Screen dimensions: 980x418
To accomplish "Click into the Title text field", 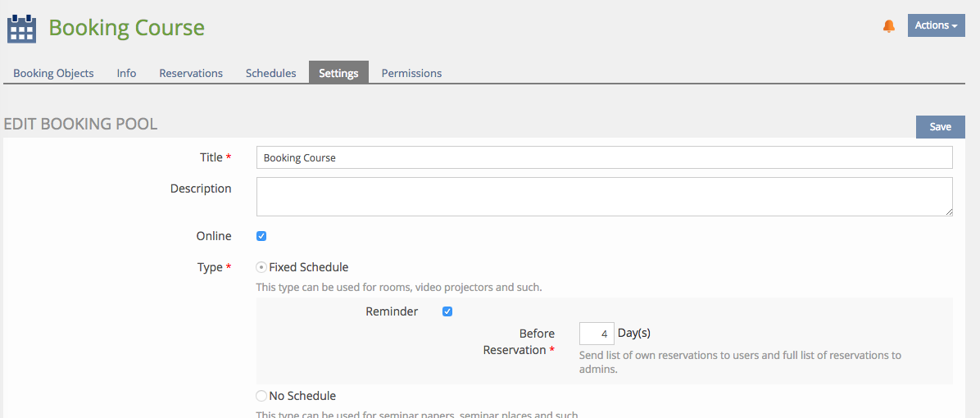I will [604, 157].
